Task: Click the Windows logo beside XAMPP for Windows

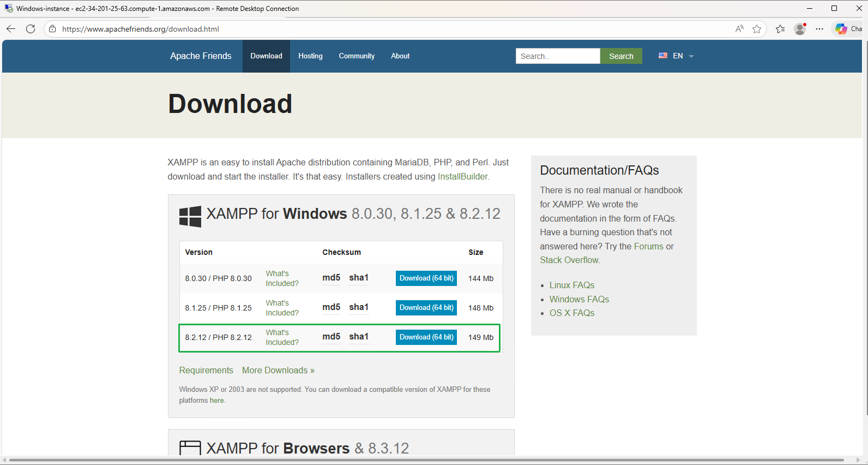Action: point(190,217)
